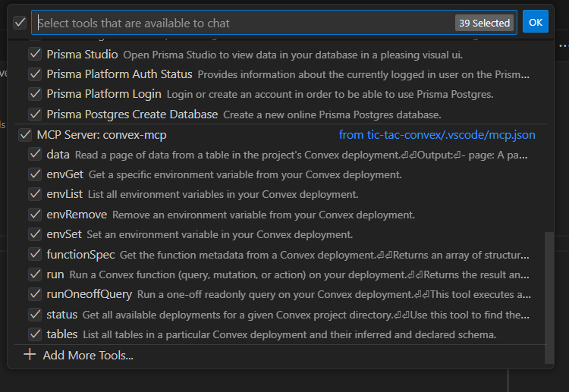Toggle Prisma Postgres Create Database checkbox
This screenshot has width=569, height=392.
pyautogui.click(x=35, y=114)
